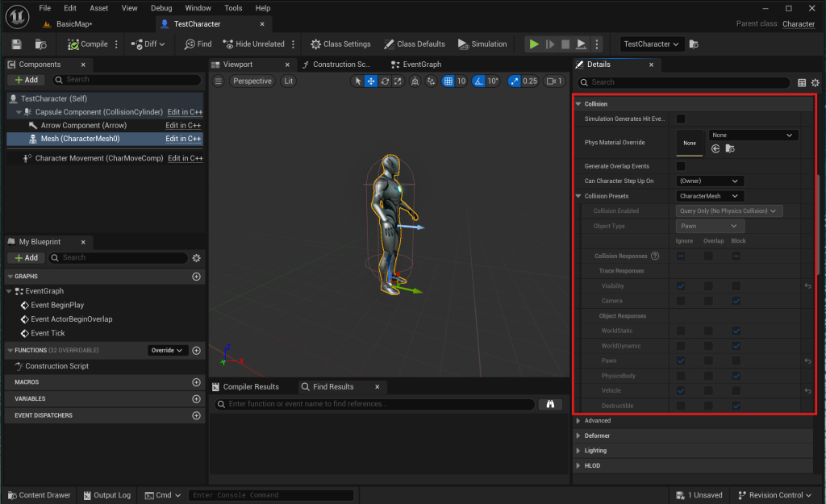Viewport: 826px width, 504px height.
Task: Open TestCharacter debug object dropdown
Action: (x=652, y=44)
